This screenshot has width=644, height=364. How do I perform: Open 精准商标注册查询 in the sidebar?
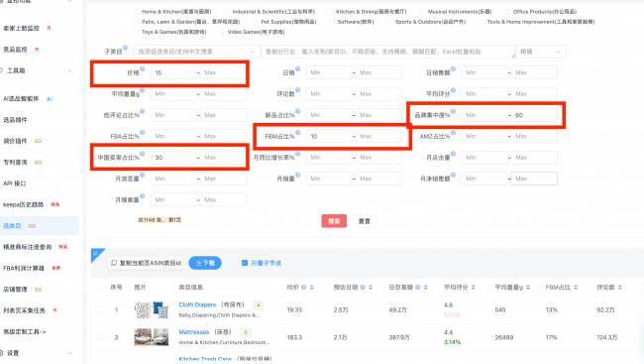27,247
